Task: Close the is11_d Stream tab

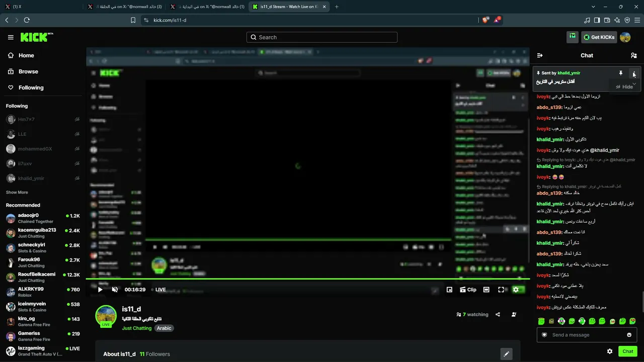Action: [x=324, y=7]
